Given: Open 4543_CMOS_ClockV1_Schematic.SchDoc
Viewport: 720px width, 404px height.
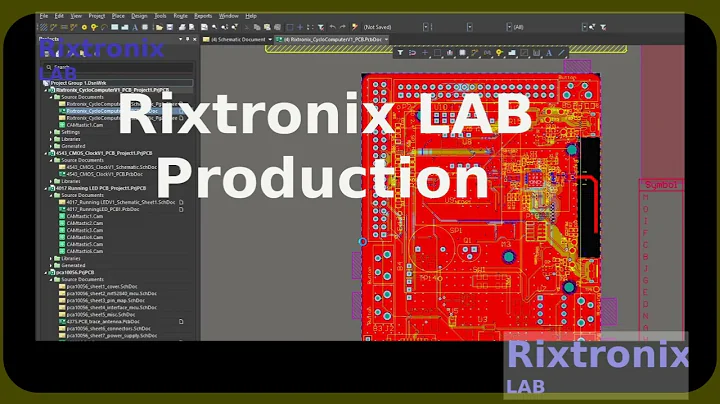Looking at the screenshot, I should click(x=112, y=167).
